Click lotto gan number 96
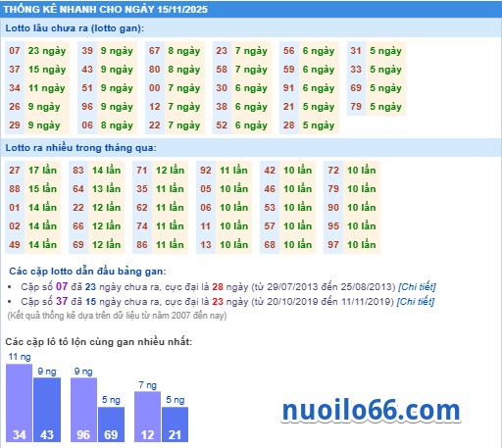The image size is (502, 448). point(87,107)
